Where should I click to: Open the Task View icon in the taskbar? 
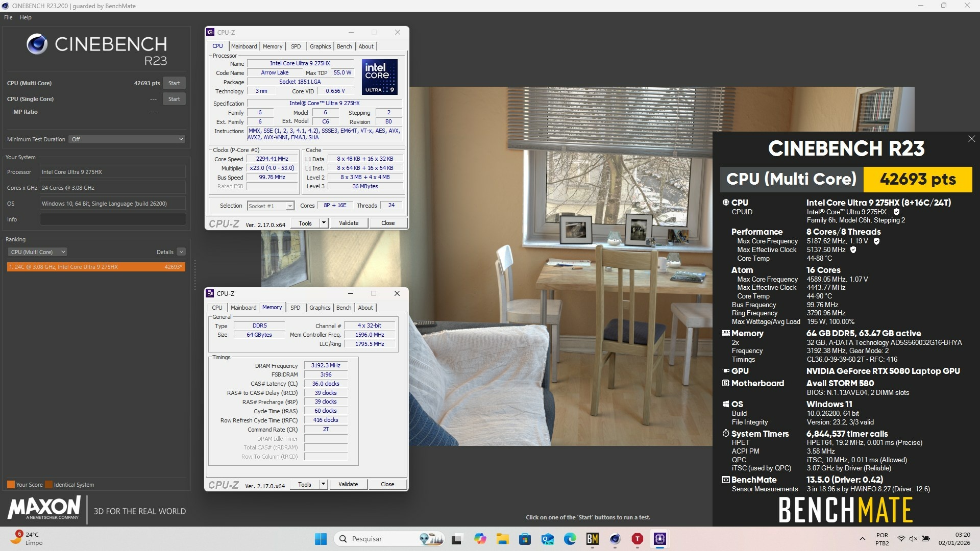click(457, 539)
